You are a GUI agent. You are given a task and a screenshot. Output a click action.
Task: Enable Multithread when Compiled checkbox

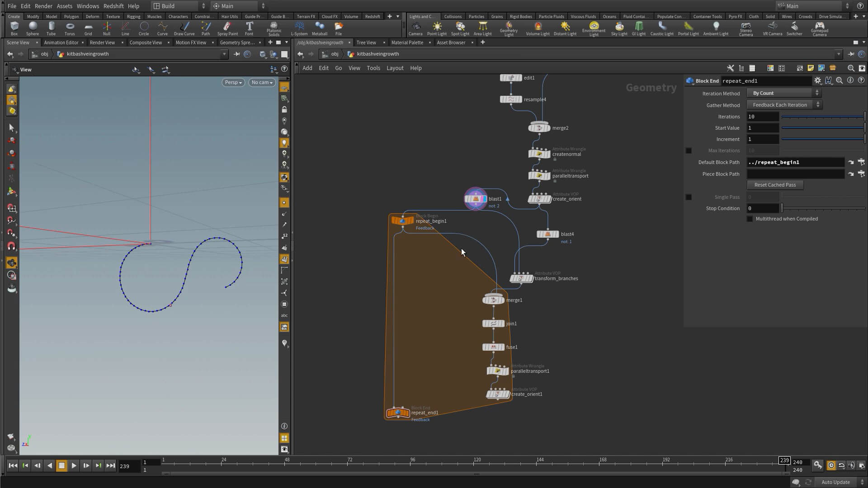point(750,219)
